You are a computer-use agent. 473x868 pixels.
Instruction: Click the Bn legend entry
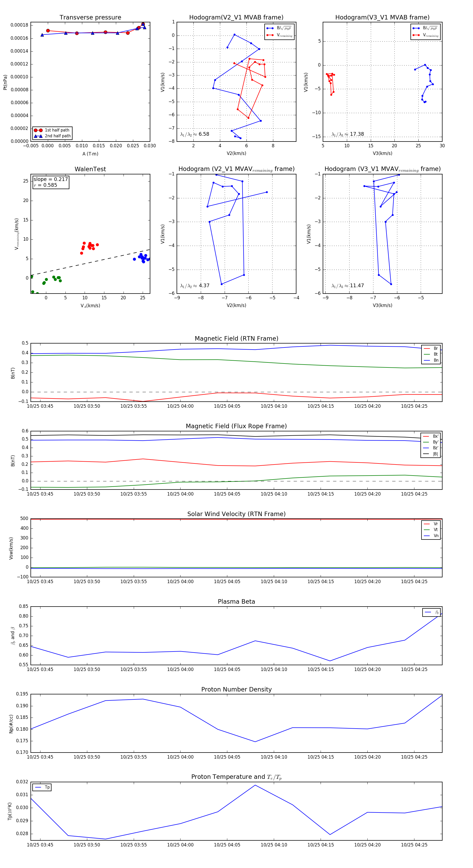(431, 360)
